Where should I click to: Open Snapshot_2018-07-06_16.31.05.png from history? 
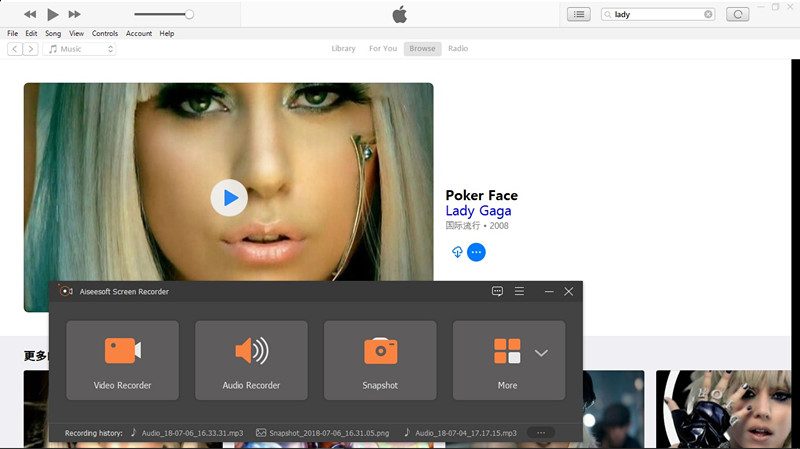click(x=322, y=433)
